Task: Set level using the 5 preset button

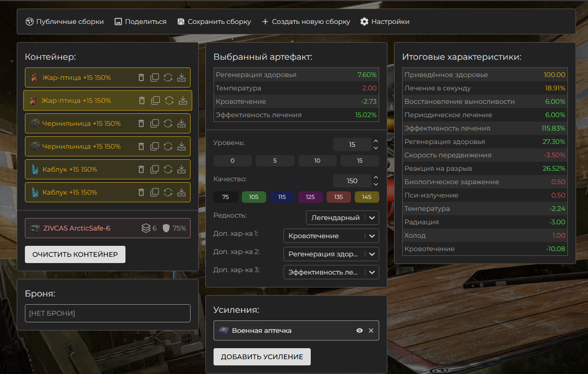Action: [x=275, y=161]
